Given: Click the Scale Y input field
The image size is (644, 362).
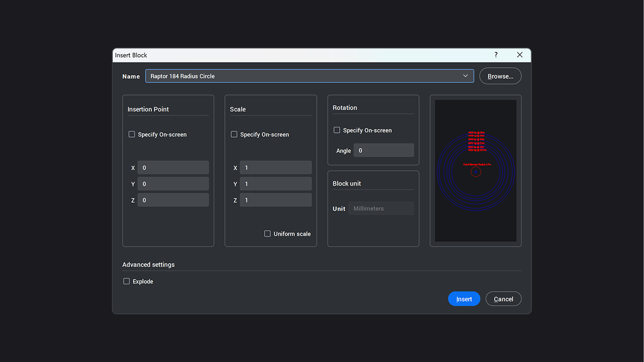Looking at the screenshot, I should [x=276, y=184].
